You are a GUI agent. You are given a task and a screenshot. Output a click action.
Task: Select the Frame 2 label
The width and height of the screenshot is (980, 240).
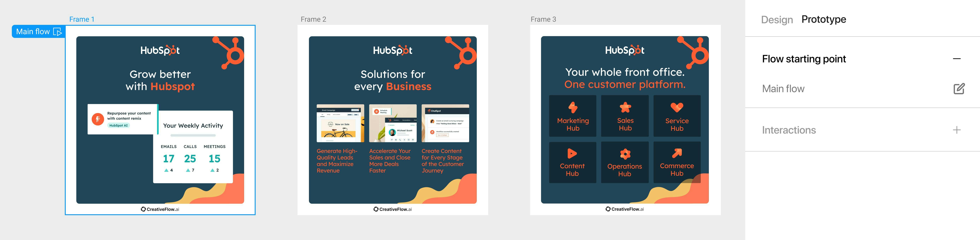pos(313,19)
